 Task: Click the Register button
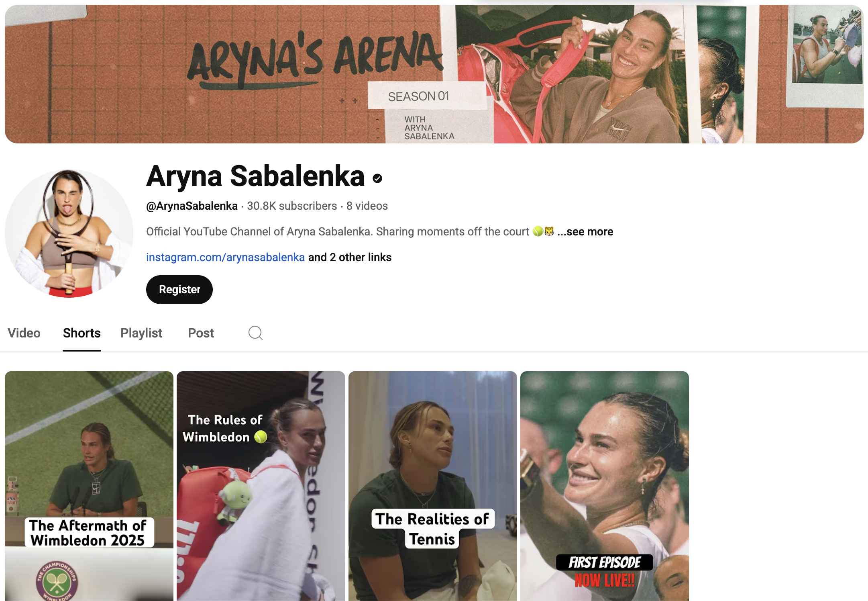179,290
